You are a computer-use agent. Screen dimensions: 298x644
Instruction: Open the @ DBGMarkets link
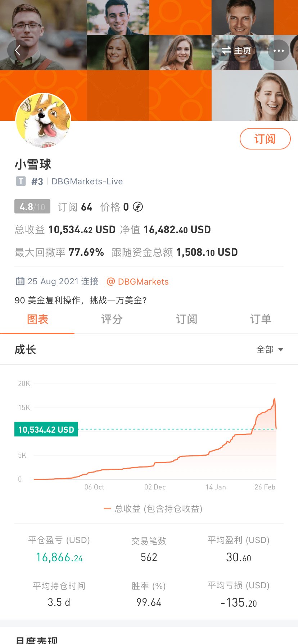click(x=137, y=281)
